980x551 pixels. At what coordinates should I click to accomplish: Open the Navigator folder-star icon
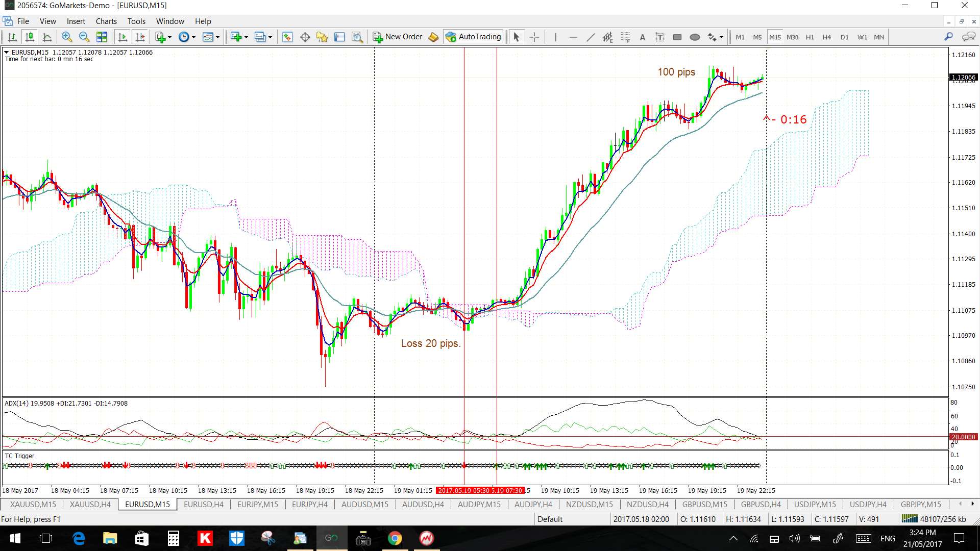[322, 37]
